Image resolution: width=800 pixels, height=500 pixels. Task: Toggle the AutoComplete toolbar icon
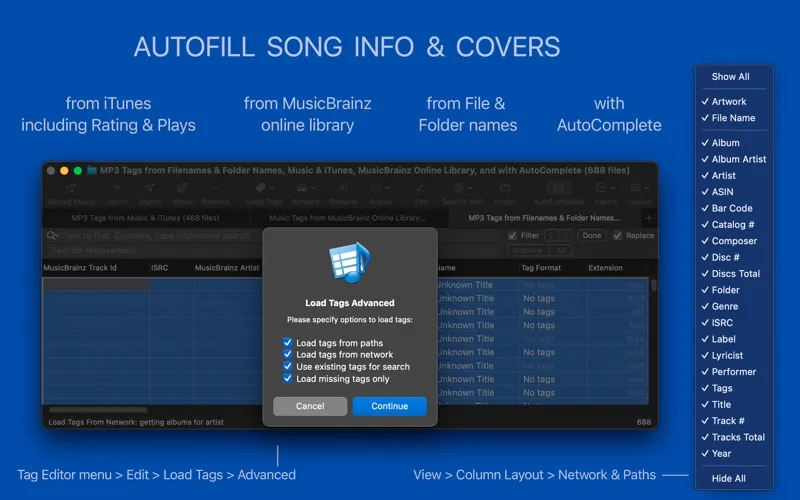point(558,188)
